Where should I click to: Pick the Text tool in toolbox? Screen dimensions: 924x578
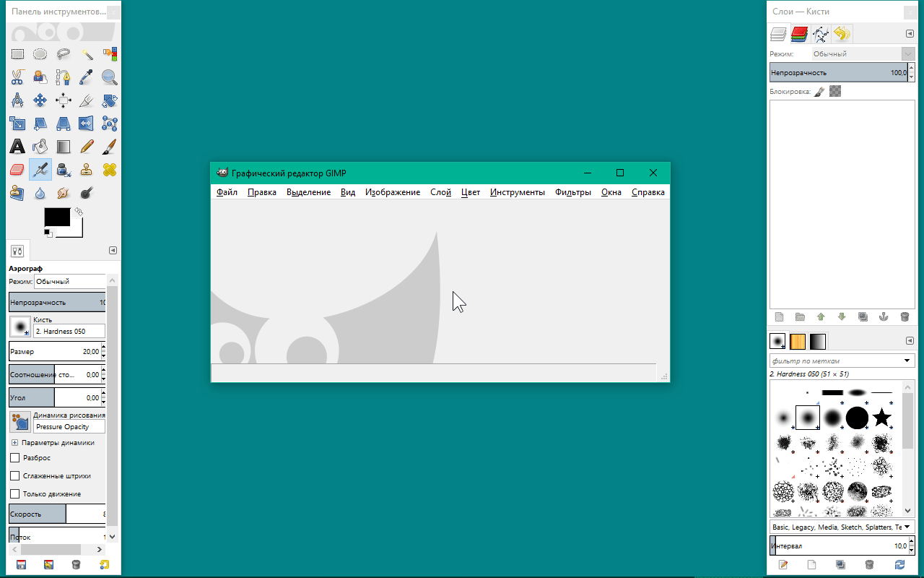(17, 147)
